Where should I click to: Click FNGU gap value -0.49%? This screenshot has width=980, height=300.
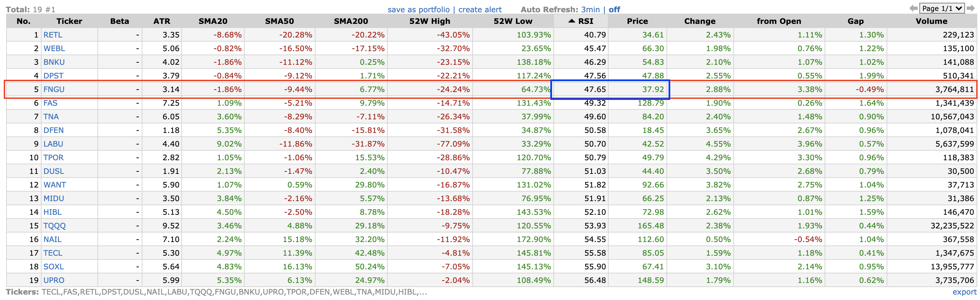tap(870, 89)
